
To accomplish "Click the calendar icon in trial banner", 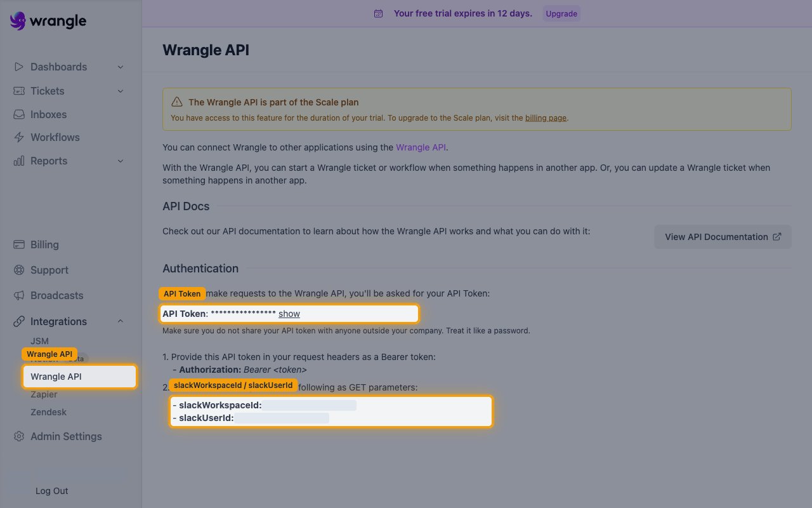I will 378,13.
